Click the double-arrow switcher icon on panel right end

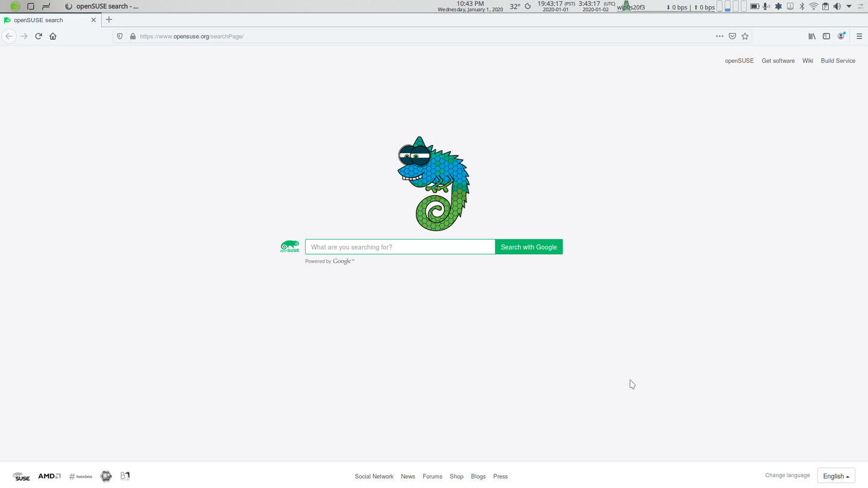[x=861, y=7]
